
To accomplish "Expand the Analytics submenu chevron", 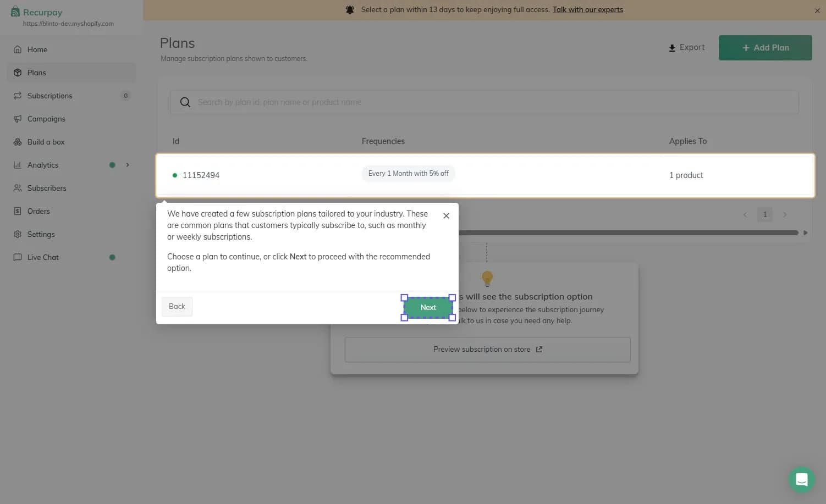I will (x=128, y=165).
